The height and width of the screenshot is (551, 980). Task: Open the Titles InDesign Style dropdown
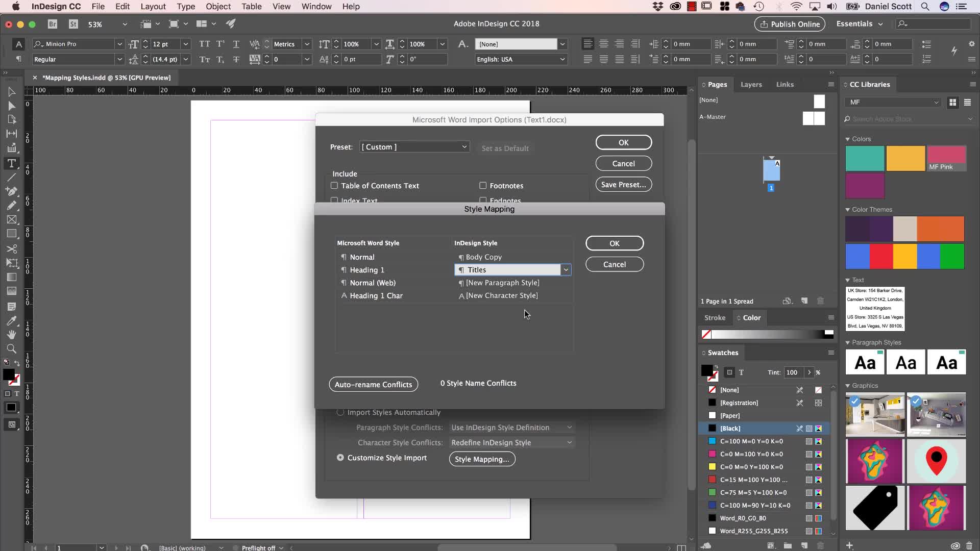[566, 270]
